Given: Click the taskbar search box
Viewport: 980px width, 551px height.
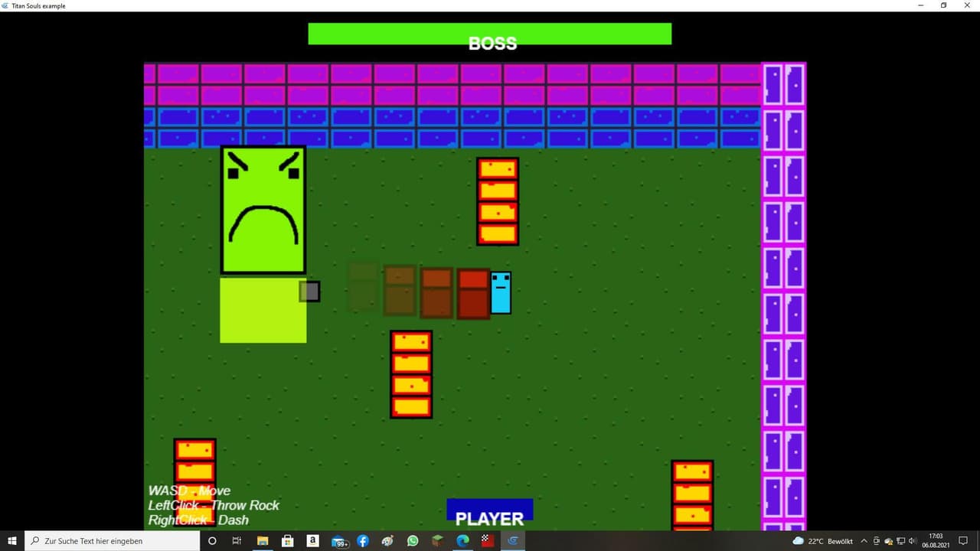Looking at the screenshot, I should click(112, 540).
